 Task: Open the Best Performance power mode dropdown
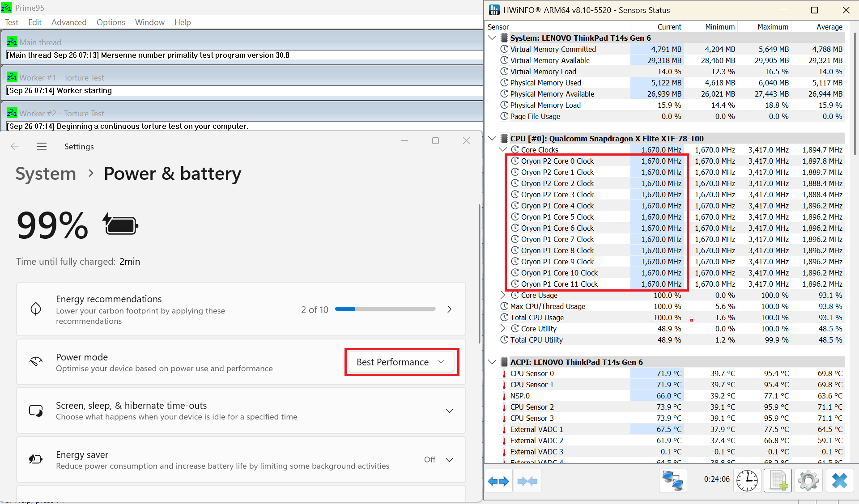tap(401, 362)
